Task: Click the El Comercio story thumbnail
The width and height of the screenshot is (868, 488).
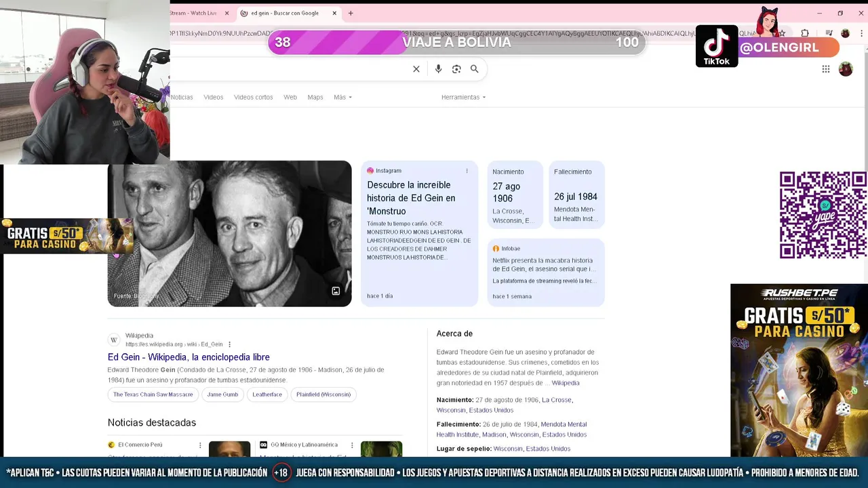Action: click(x=229, y=449)
